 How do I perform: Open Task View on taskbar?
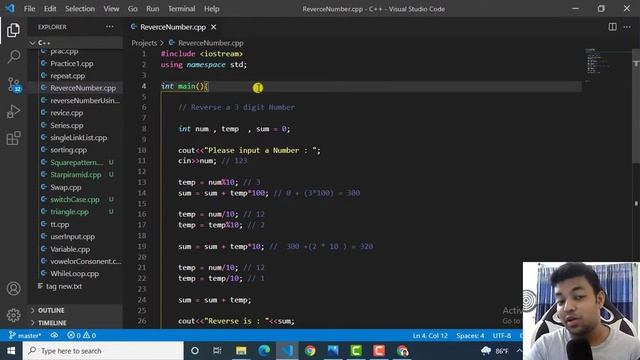coord(217,351)
